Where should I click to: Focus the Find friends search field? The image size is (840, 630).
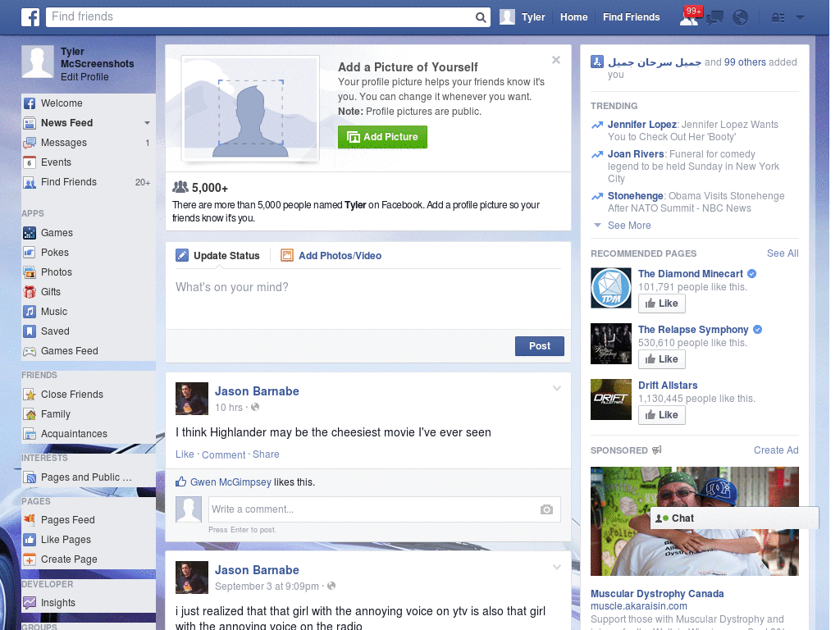[260, 17]
